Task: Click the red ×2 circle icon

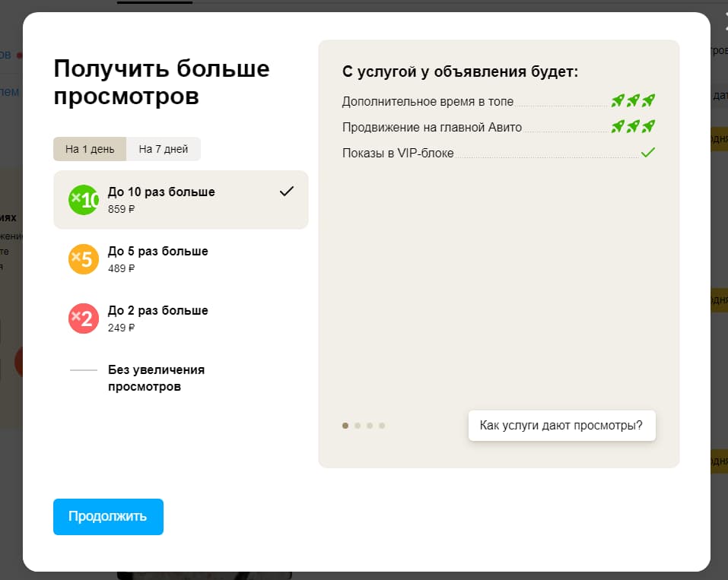Action: tap(83, 319)
